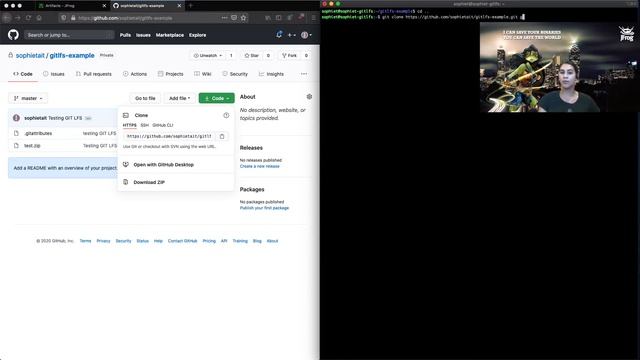Screen dimensions: 640x360
Task: Open the Pricing footer link
Action: 209,241
